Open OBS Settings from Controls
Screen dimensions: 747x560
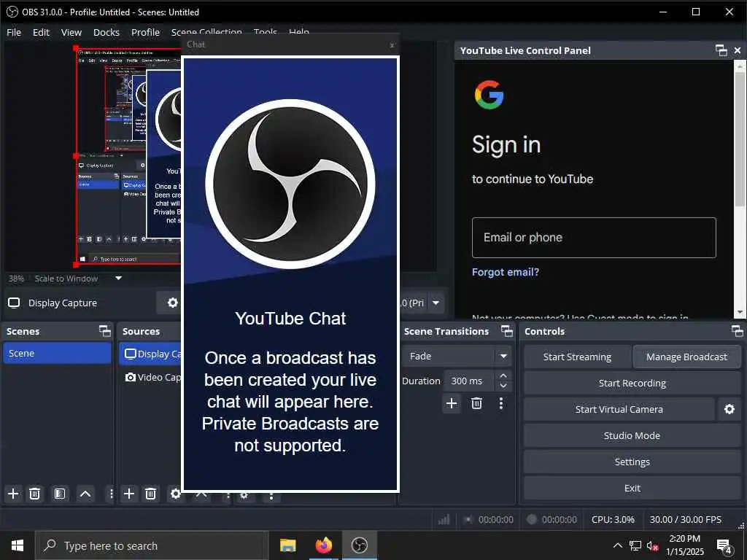(632, 462)
